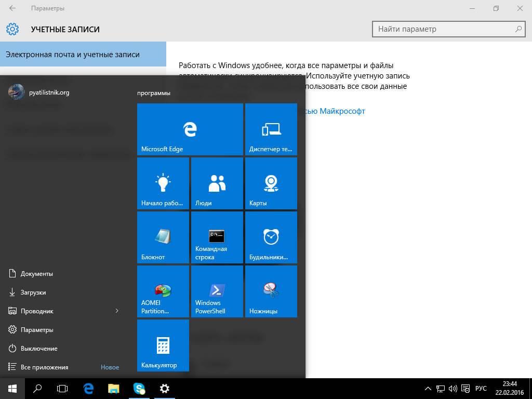Launch the AOMEI Partition tile

(163, 291)
